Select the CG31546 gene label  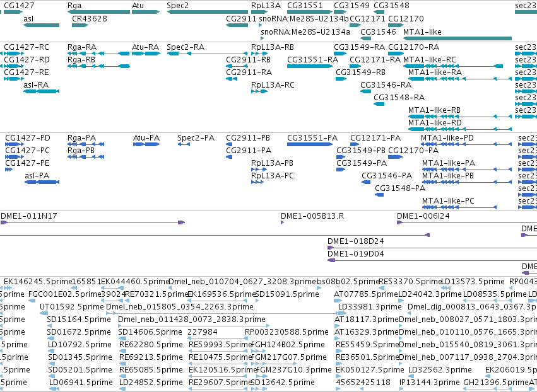378,32
